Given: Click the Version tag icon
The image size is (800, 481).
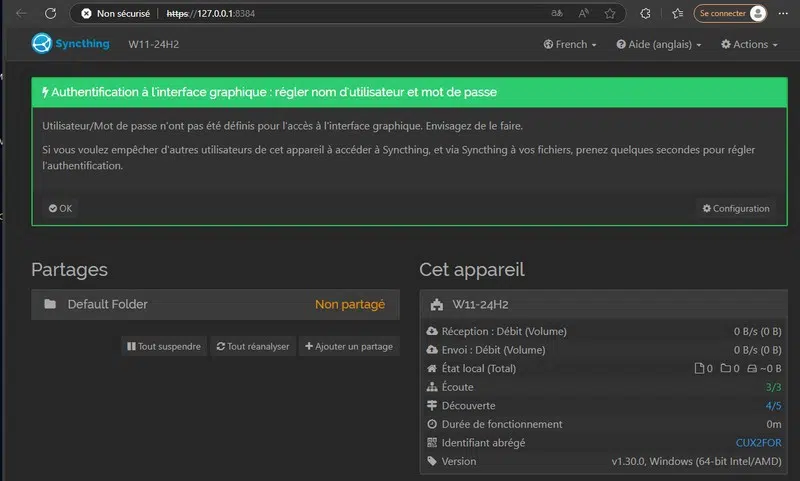Looking at the screenshot, I should click(432, 461).
